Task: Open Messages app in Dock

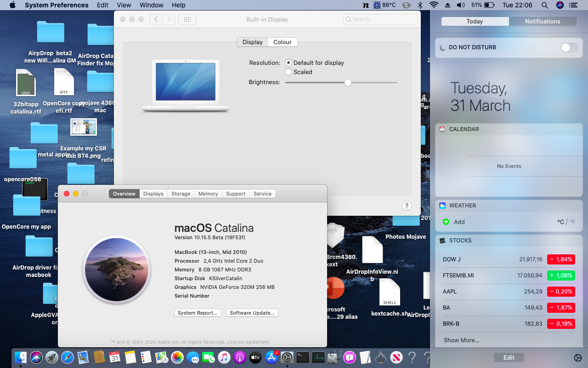Action: click(x=193, y=357)
